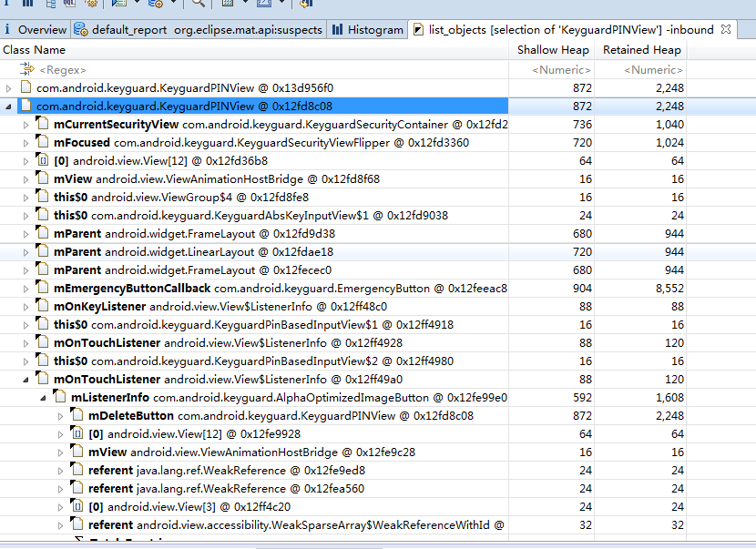Click the dominator tree icon in the toolbar
The height and width of the screenshot is (549, 756).
[50, 4]
